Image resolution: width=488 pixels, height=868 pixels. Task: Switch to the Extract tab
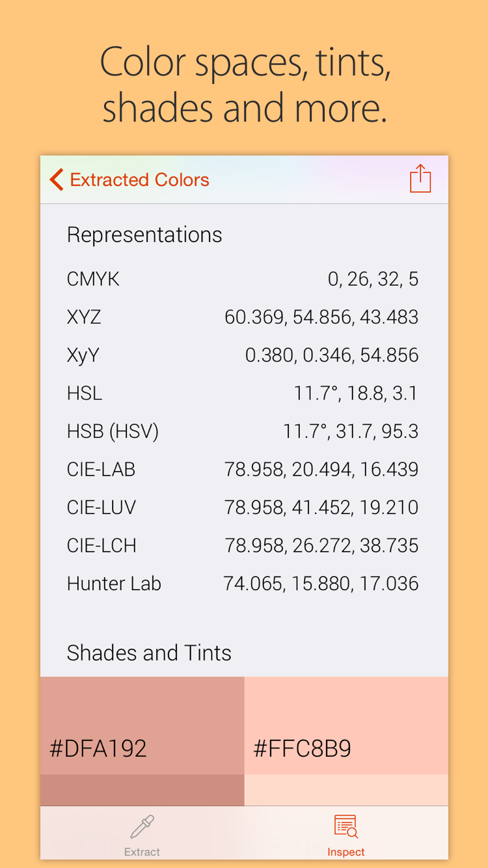[142, 836]
